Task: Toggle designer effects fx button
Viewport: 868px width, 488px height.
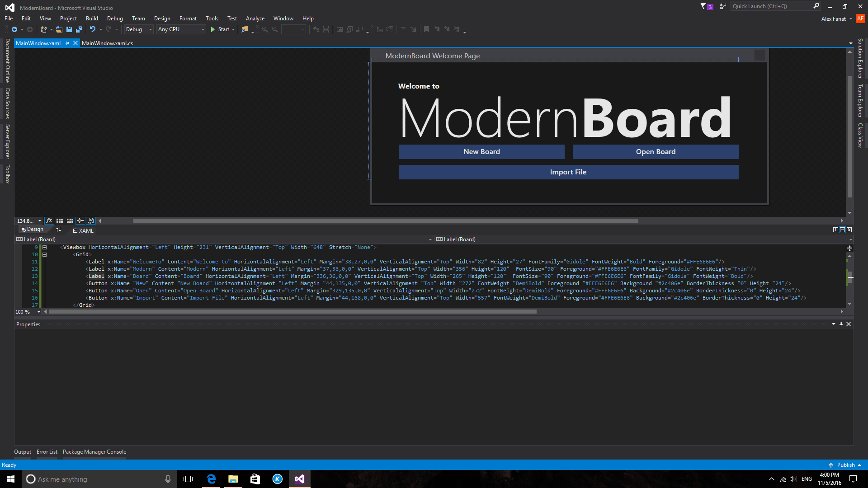Action: (x=49, y=221)
